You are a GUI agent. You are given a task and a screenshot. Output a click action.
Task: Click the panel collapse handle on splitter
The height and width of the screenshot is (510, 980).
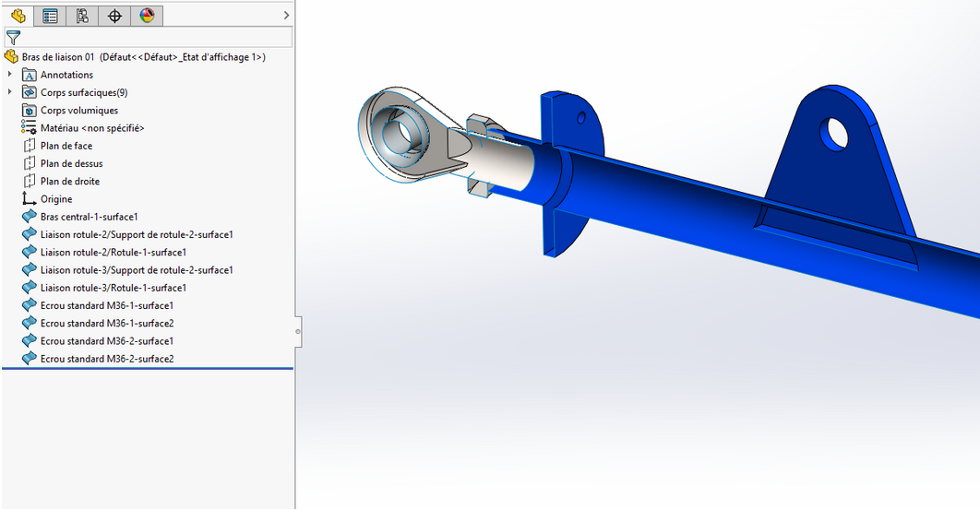coord(298,331)
